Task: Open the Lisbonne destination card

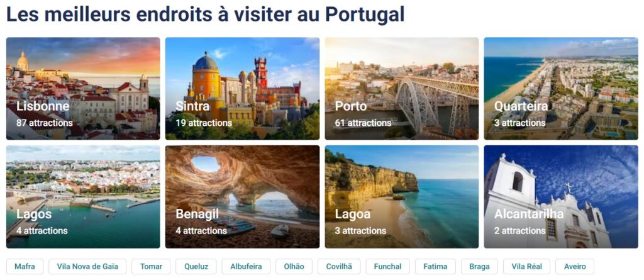Action: pyautogui.click(x=83, y=88)
